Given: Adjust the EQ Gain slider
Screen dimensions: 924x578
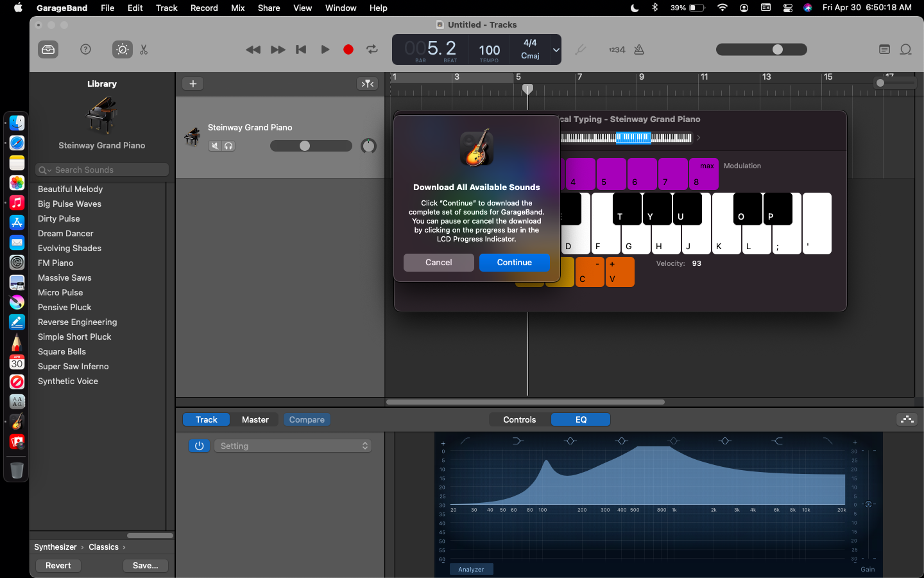Looking at the screenshot, I should pos(868,504).
